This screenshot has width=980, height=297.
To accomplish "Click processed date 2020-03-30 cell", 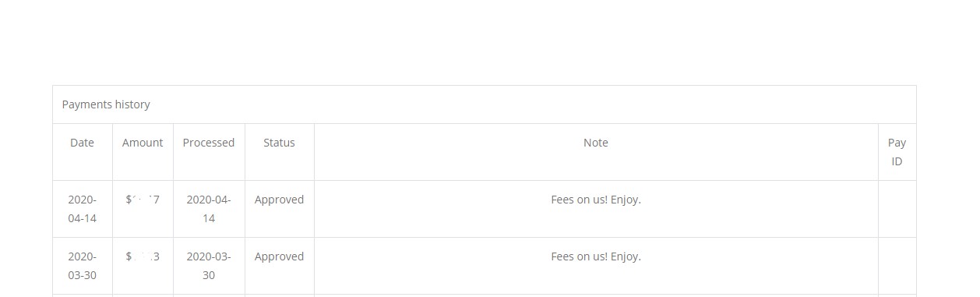I will coord(209,266).
